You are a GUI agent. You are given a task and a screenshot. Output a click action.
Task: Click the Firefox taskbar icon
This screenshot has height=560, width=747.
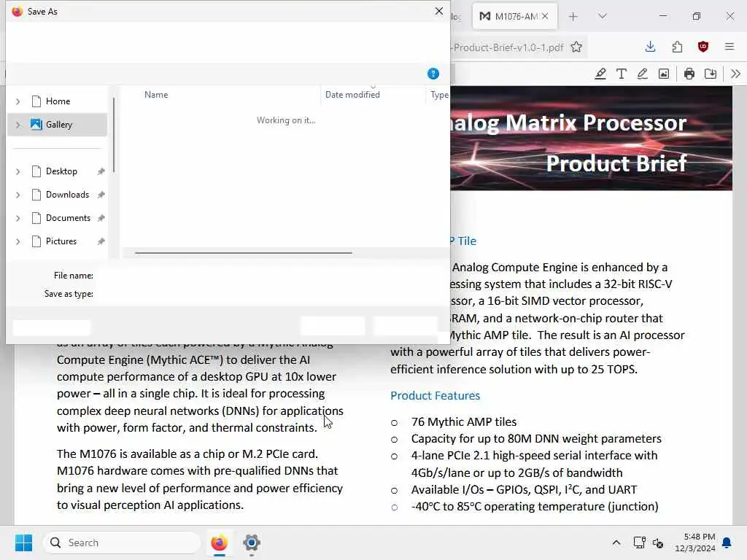click(x=219, y=542)
